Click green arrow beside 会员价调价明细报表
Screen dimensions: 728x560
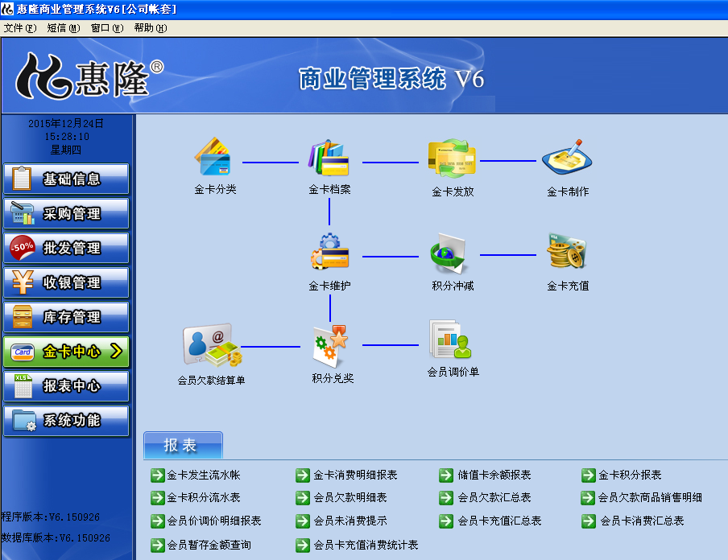coord(157,521)
